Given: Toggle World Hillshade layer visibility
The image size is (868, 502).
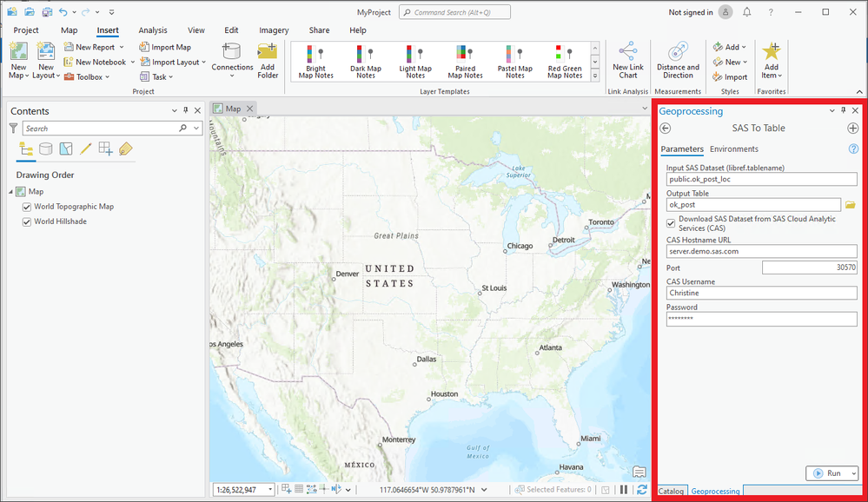Looking at the screenshot, I should click(x=27, y=222).
